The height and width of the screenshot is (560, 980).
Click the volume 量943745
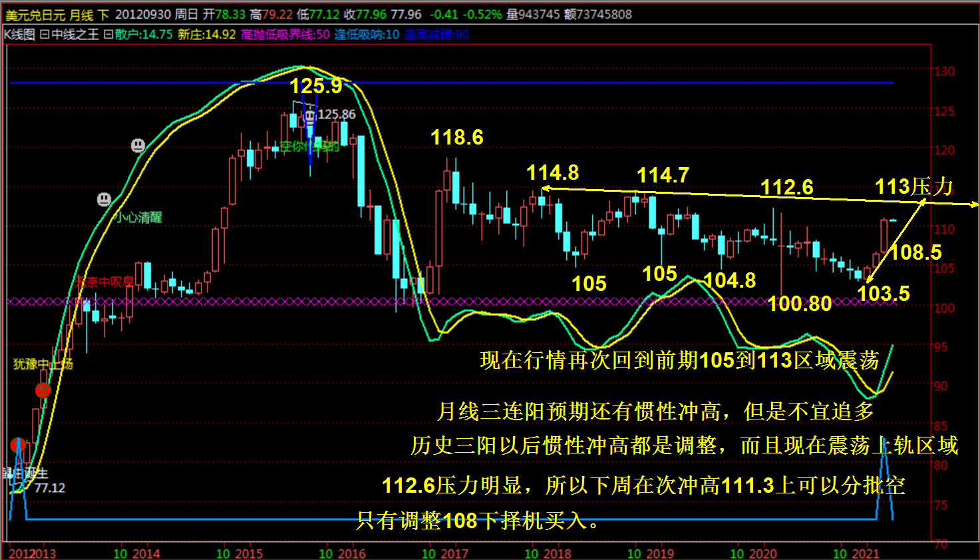click(533, 15)
